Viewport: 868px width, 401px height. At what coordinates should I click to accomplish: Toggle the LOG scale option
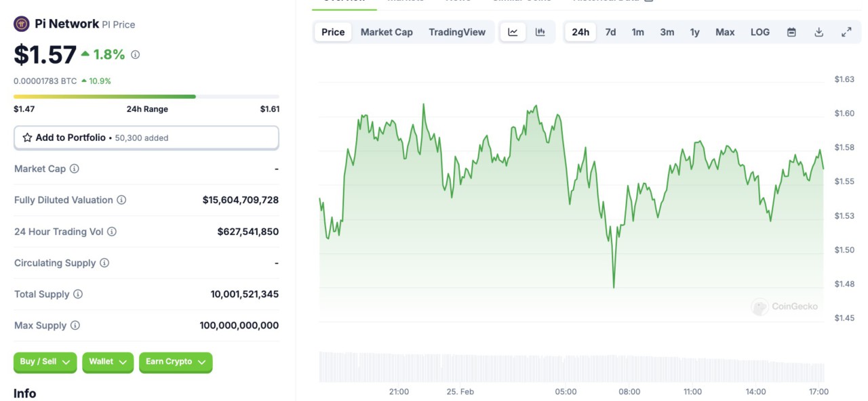coord(760,32)
